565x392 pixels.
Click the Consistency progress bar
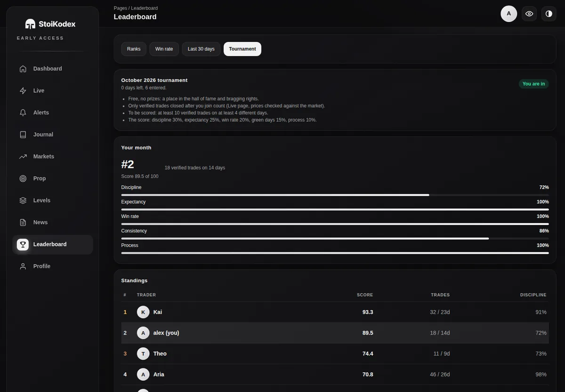click(335, 239)
